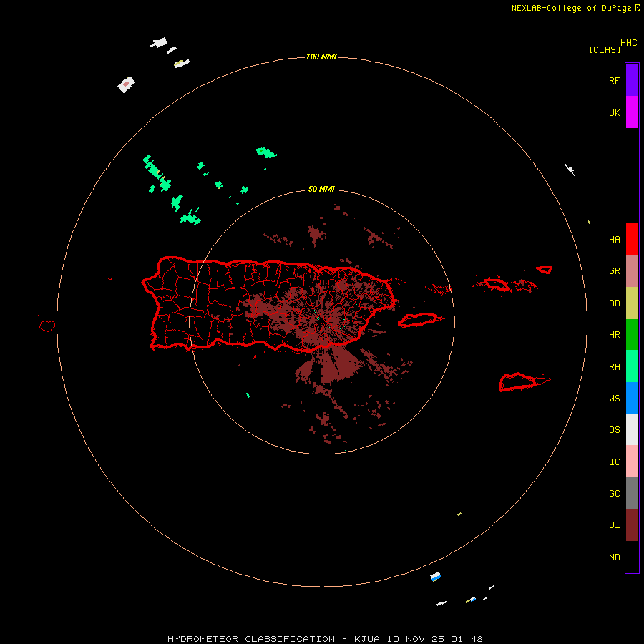Click the Mona Island outline to the west
Viewport: 644px width, 644px height.
(47, 326)
